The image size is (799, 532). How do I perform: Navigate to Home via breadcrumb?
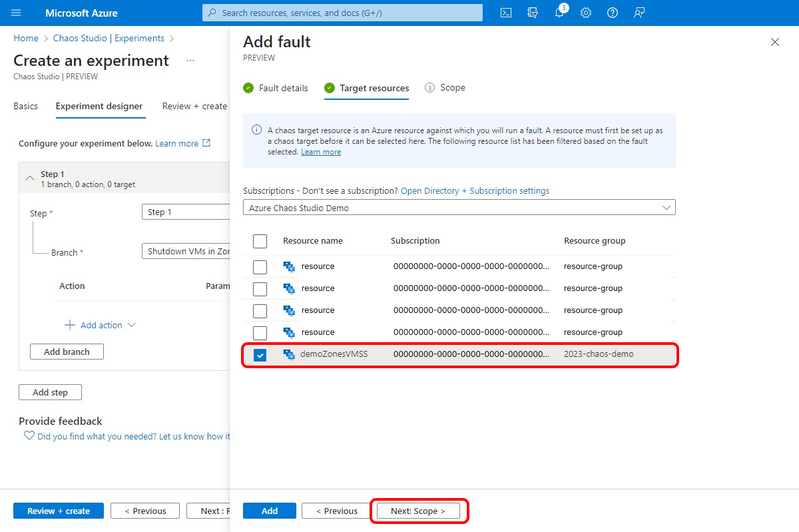click(25, 38)
